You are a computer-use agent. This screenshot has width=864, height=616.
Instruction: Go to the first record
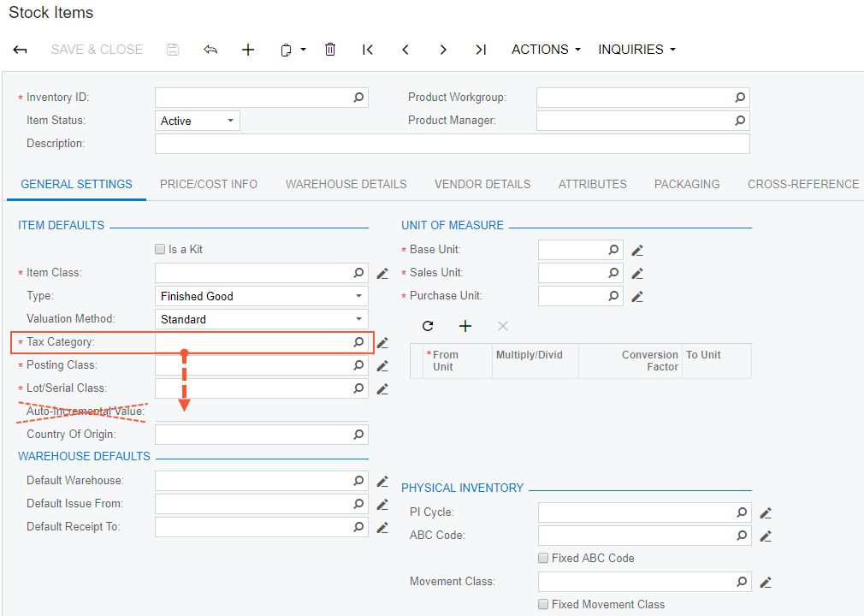(x=368, y=50)
